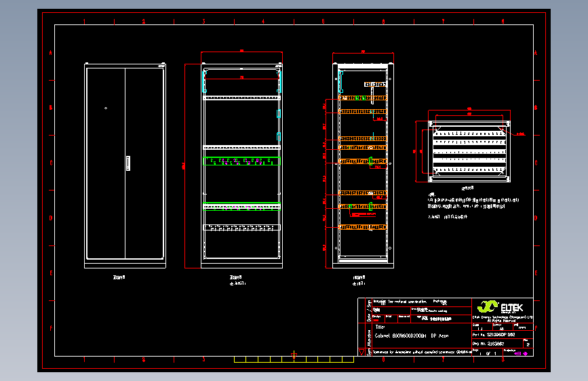Image resolution: width=588 pixels, height=381 pixels.
Task: Click the small lock circle on the left door
Action: [106, 108]
